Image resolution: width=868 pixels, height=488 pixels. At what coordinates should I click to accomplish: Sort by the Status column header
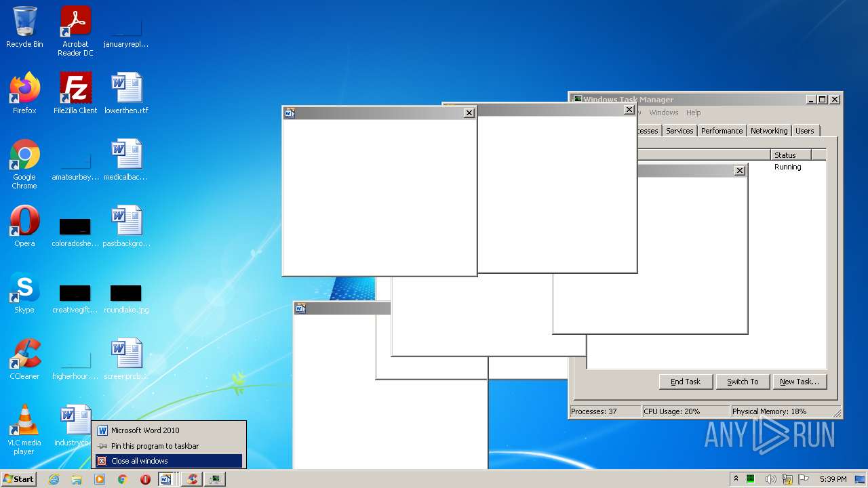pyautogui.click(x=791, y=155)
